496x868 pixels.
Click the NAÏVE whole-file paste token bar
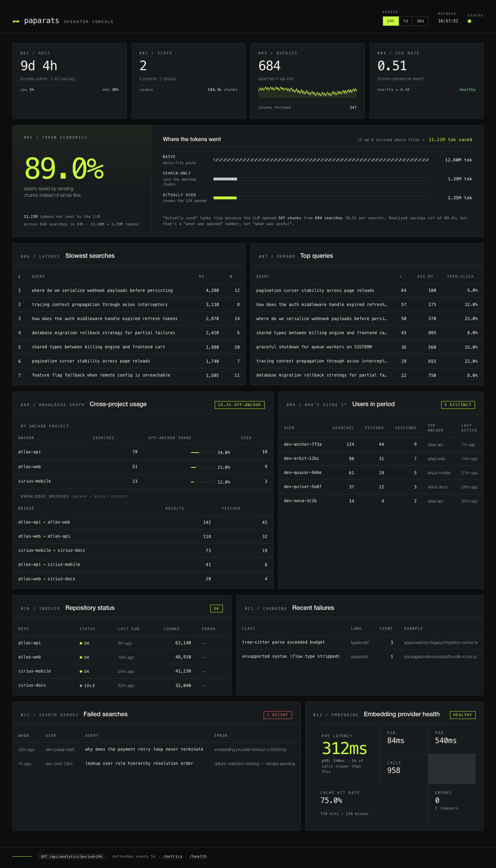point(321,160)
